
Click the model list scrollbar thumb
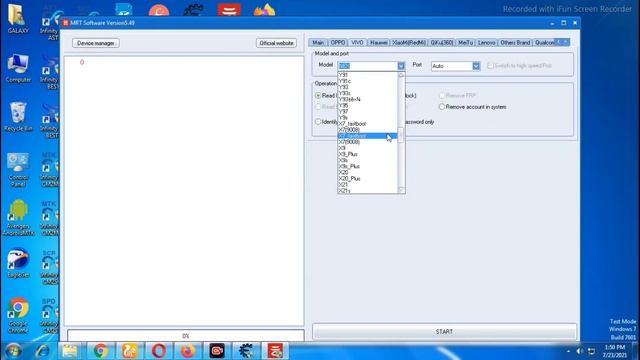click(401, 135)
